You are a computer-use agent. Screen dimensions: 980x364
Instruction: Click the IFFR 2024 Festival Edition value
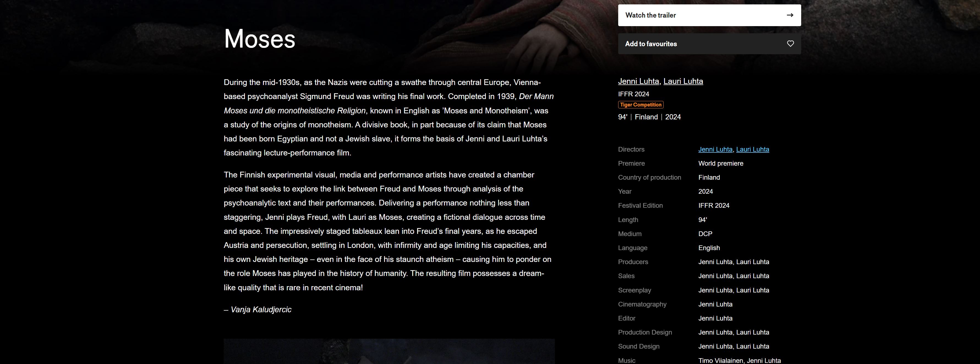[x=714, y=206]
